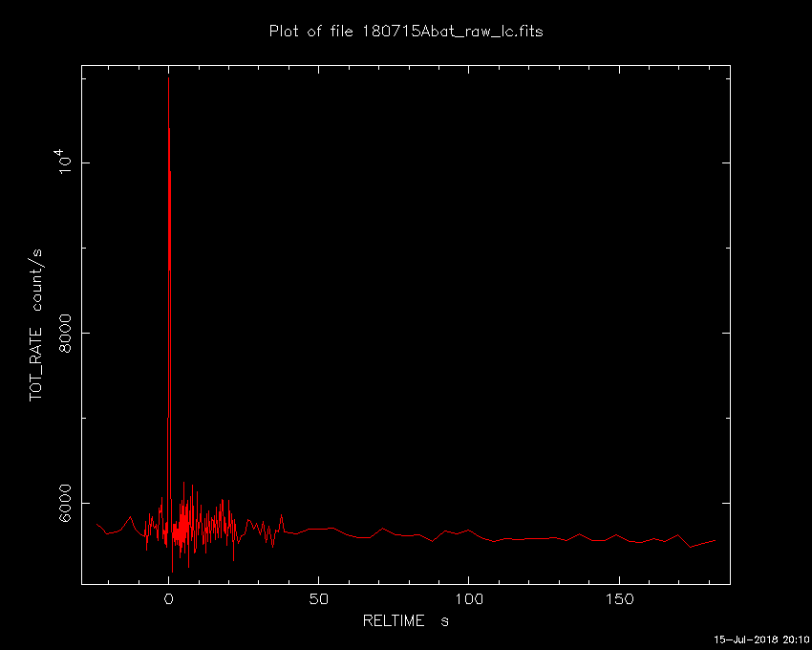Click the plot title '180715Abat_raw_lc.fits'
Viewport: 812px width, 650px height.
(x=452, y=32)
